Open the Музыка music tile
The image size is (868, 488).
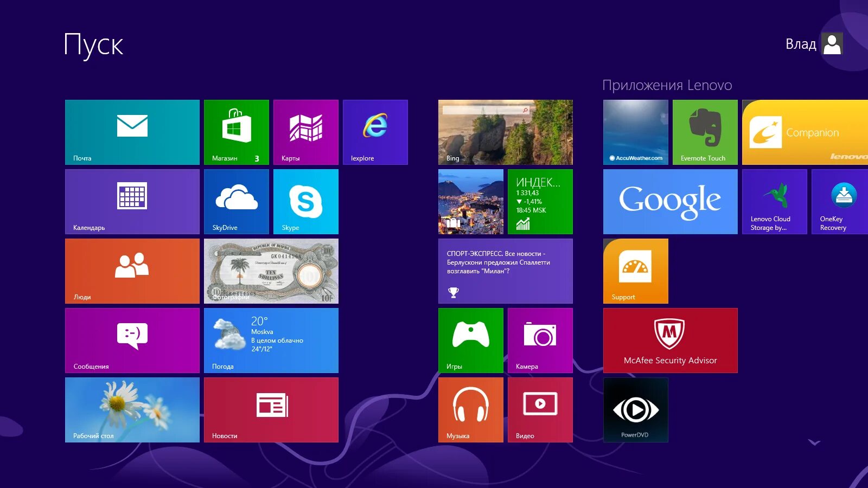(x=471, y=410)
